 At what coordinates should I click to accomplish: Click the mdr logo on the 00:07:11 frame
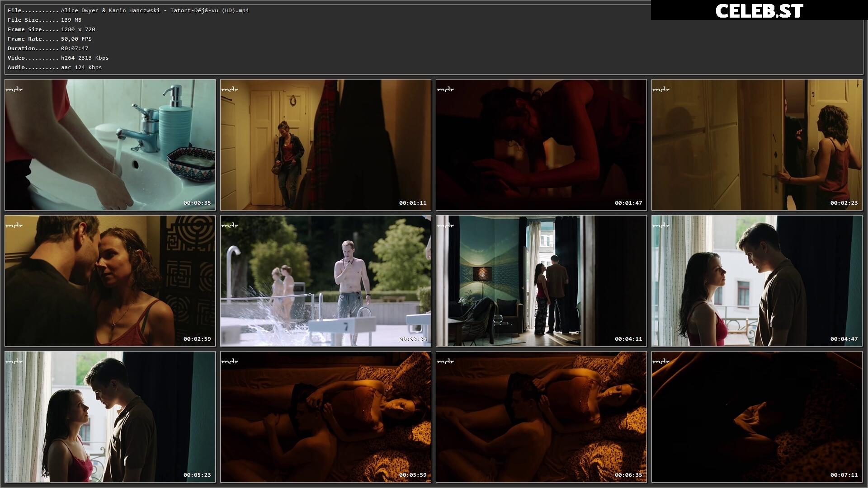click(x=661, y=361)
